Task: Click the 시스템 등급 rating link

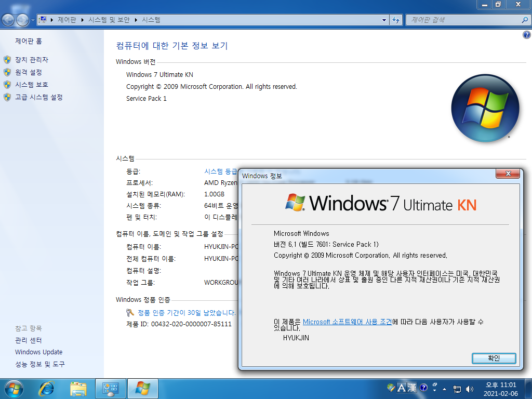Action: coord(220,171)
